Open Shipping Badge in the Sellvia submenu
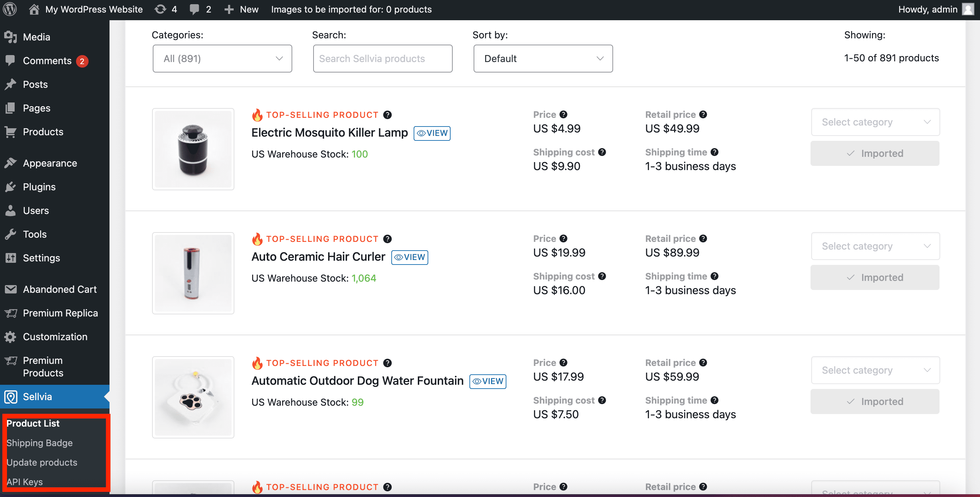This screenshot has width=980, height=497. (x=39, y=443)
